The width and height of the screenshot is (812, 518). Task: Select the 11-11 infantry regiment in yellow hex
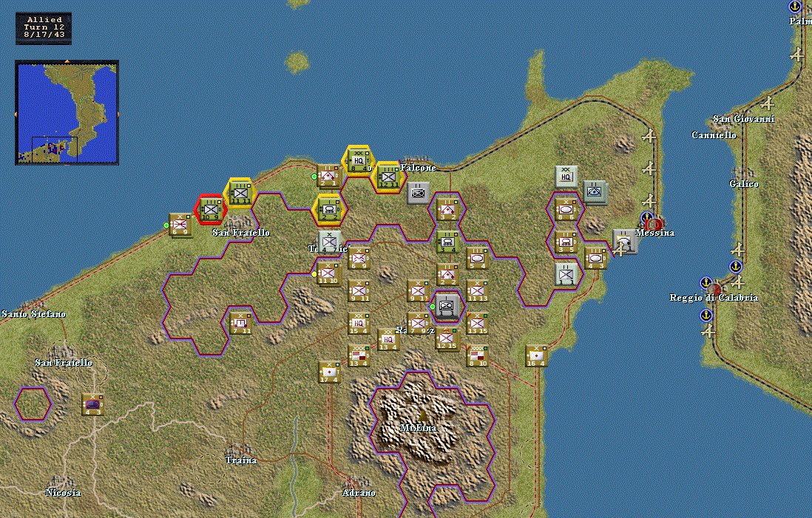(240, 193)
